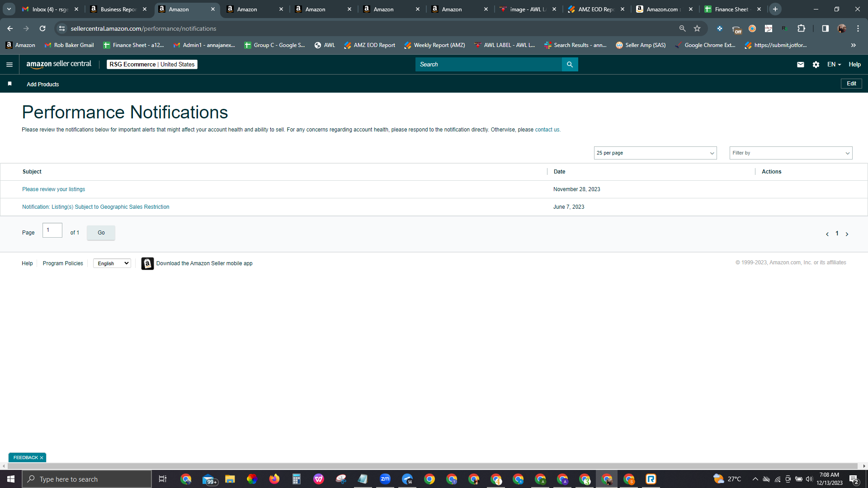Switch to the Finance Sheet tab
The width and height of the screenshot is (868, 488).
(732, 9)
